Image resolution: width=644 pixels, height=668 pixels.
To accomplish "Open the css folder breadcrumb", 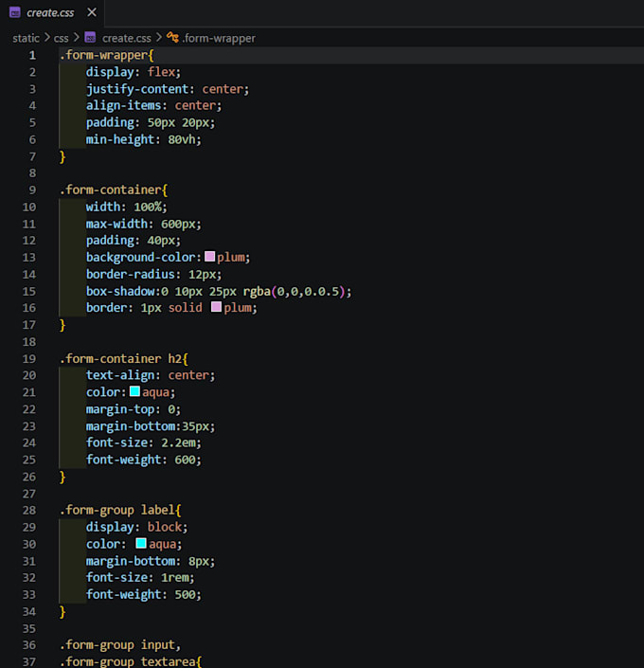I will 61,38.
